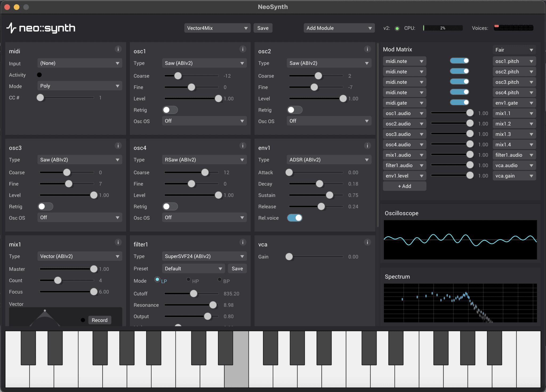The image size is (546, 392).
Task: Open the env1 Type ADSR dropdown
Action: tap(329, 160)
